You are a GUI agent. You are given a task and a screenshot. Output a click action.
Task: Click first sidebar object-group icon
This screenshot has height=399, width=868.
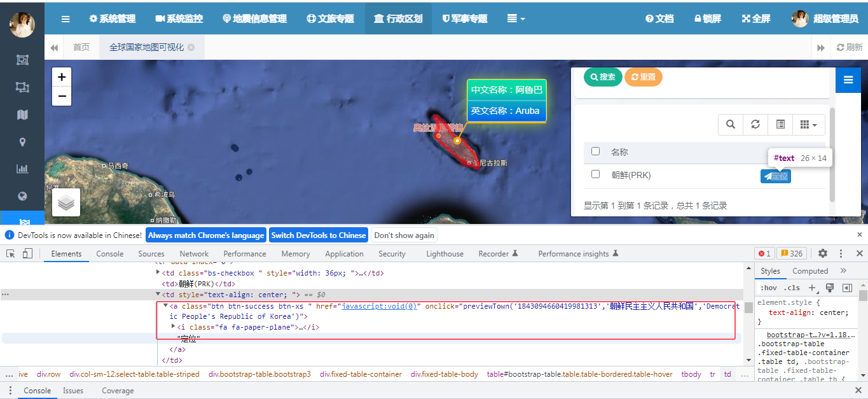pos(22,60)
